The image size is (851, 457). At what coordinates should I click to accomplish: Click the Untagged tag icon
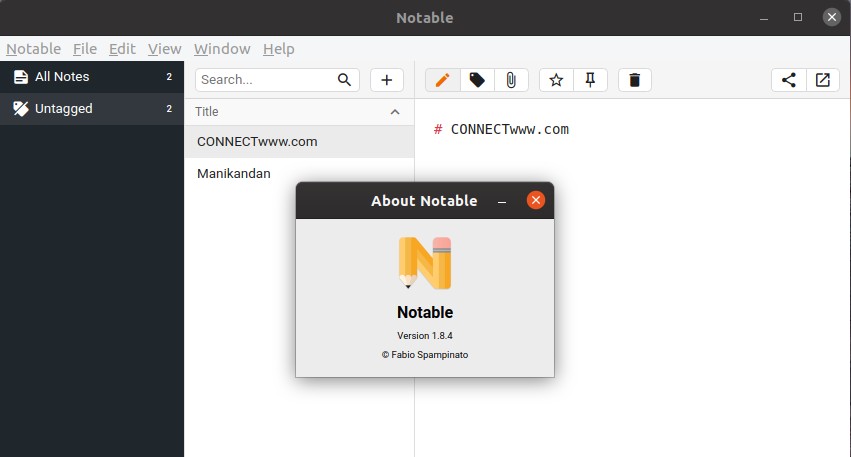(21, 109)
